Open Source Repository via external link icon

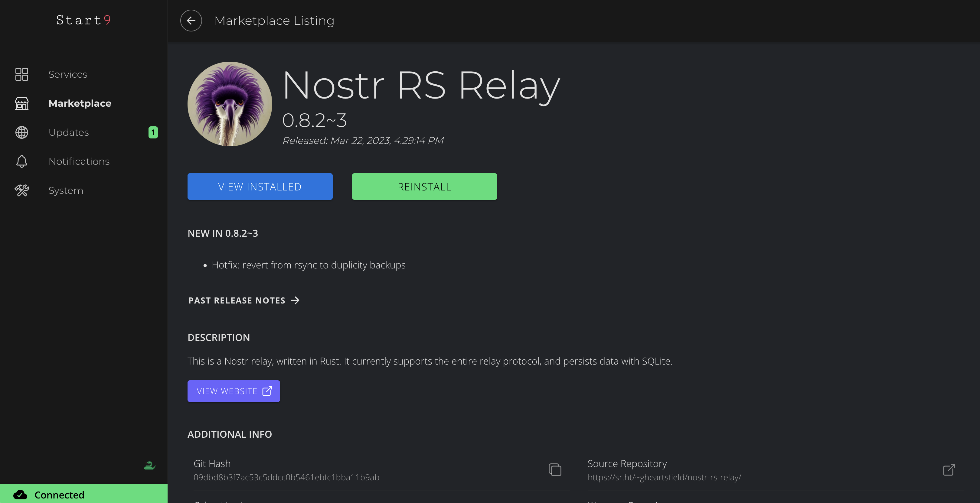tap(949, 469)
